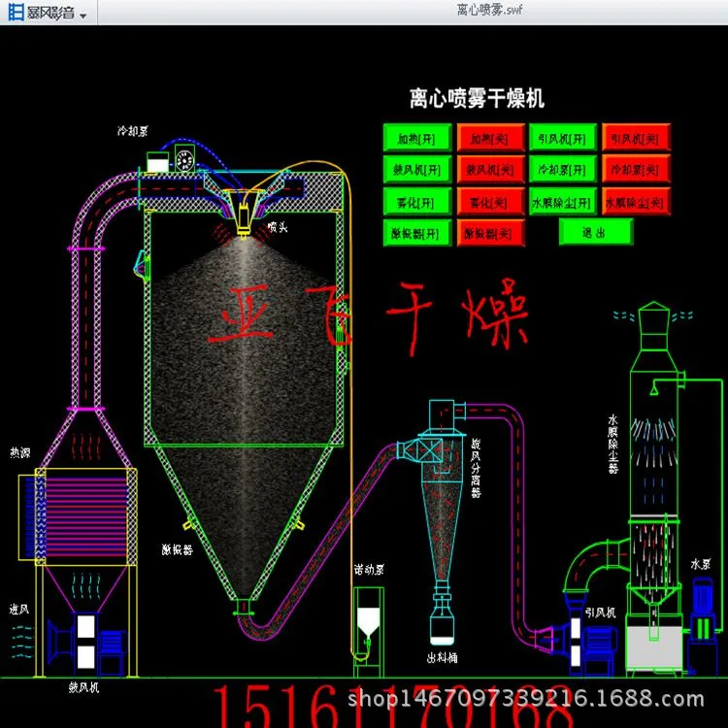Turn off the vibrator 激振器[关]
The image size is (728, 728).
point(491,233)
